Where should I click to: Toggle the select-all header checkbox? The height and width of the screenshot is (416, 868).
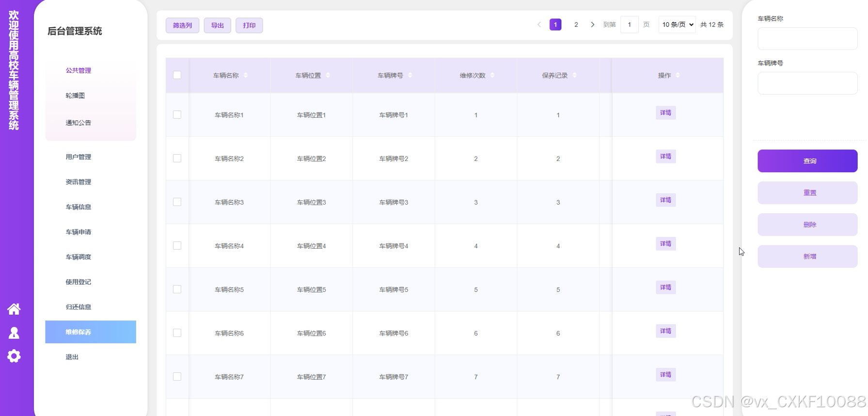177,75
